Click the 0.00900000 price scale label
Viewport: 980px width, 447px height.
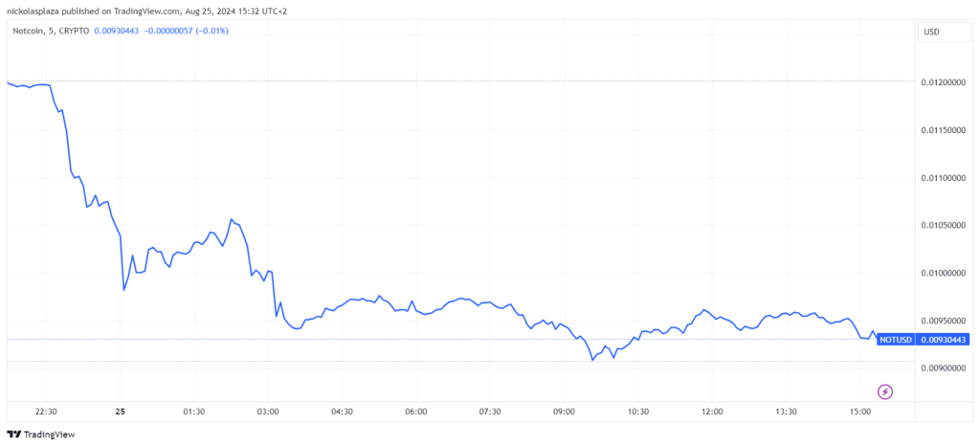pos(944,369)
